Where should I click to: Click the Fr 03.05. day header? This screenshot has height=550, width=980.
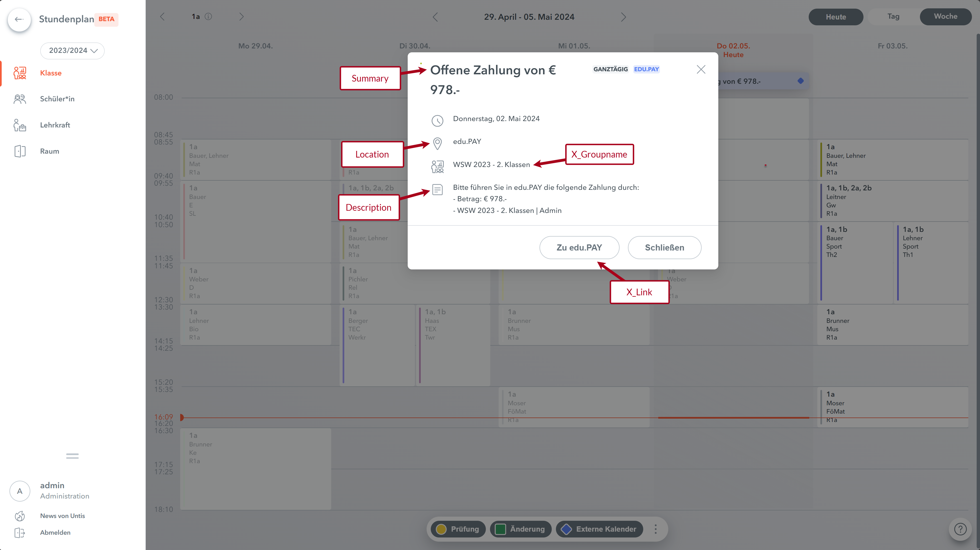pos(892,46)
